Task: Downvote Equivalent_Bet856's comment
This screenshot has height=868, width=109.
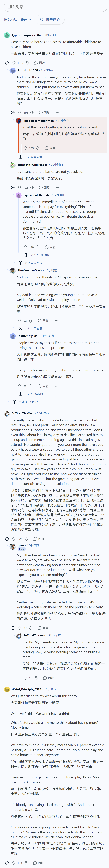Action: [37, 247]
